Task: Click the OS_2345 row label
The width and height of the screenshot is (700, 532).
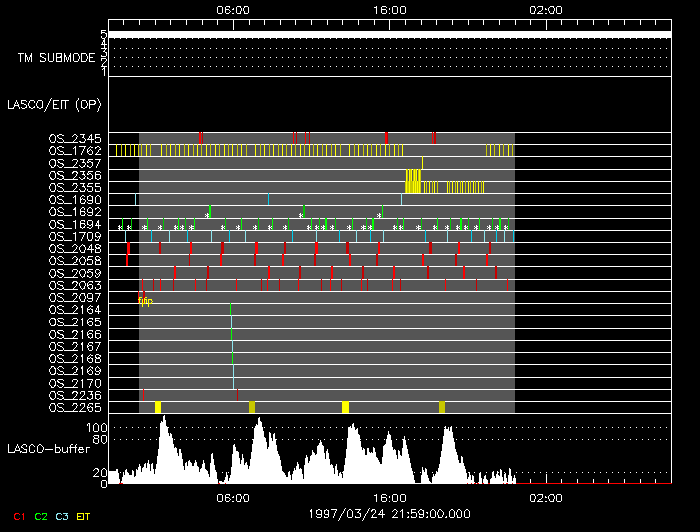Action: (75, 138)
